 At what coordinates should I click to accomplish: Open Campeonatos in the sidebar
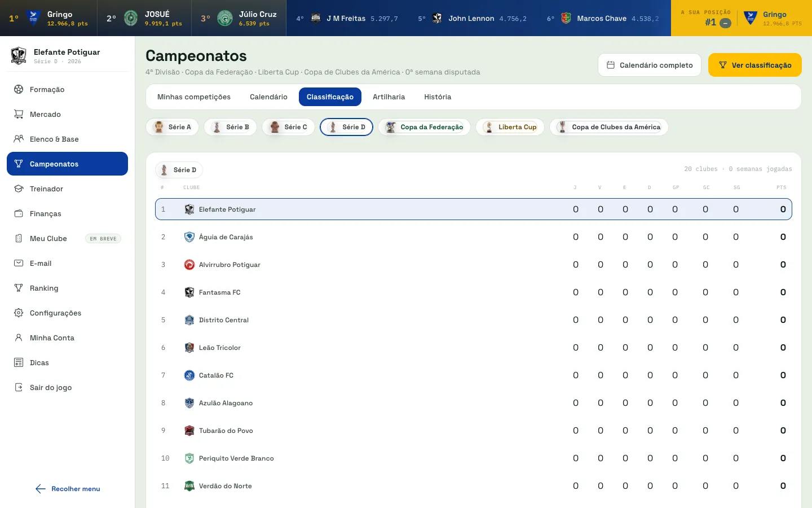tap(67, 164)
